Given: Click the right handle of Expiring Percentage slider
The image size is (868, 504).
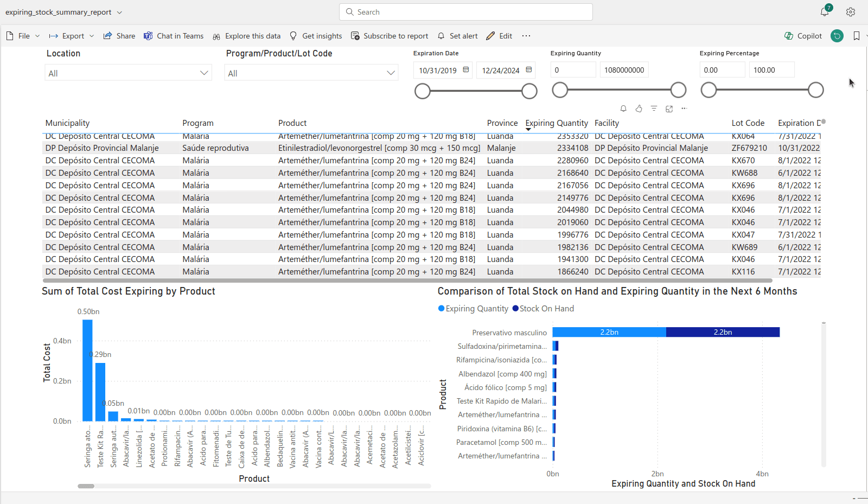Looking at the screenshot, I should (x=816, y=90).
